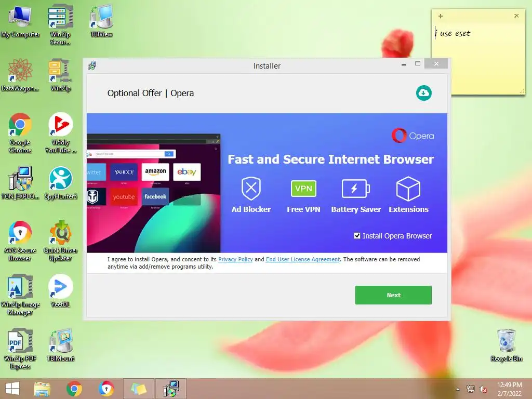This screenshot has height=399, width=532.
Task: Open AVG Secure Browser desktop shortcut
Action: 20,241
